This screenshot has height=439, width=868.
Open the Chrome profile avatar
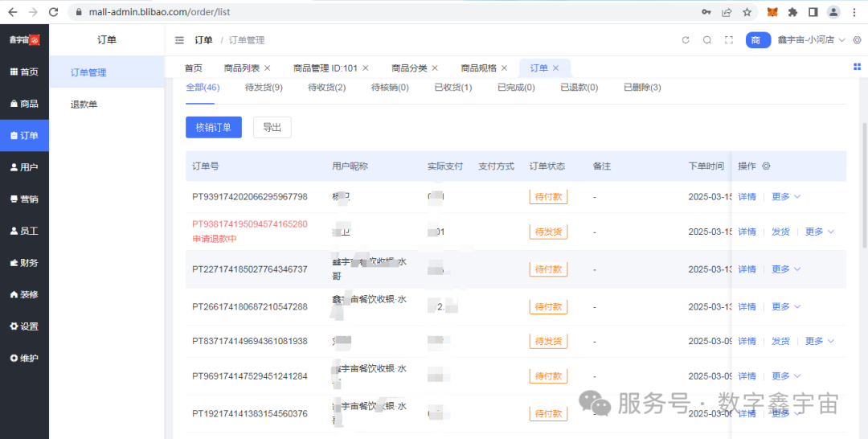833,11
